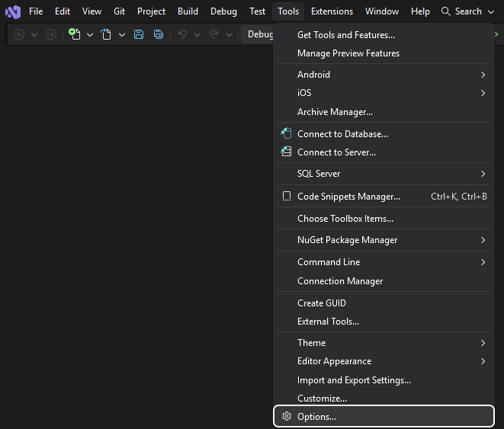The image size is (504, 429).
Task: Choose Connect to Database menu entry
Action: coord(384,134)
